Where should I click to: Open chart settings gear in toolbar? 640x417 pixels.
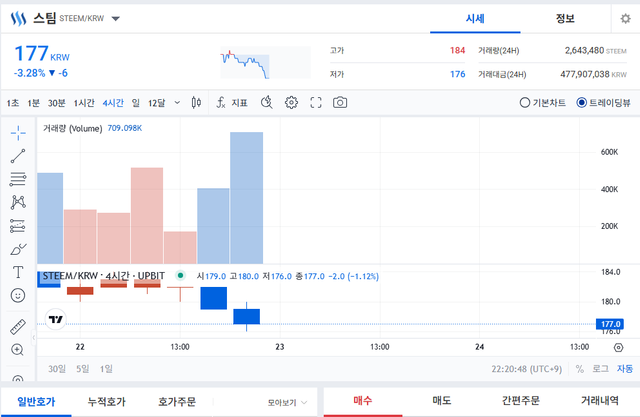[291, 102]
